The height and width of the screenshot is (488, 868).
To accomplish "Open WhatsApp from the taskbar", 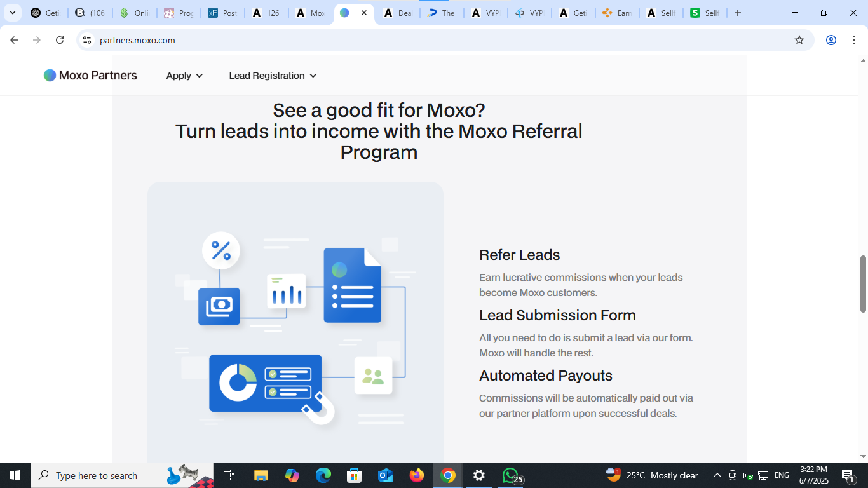I will pos(510,475).
